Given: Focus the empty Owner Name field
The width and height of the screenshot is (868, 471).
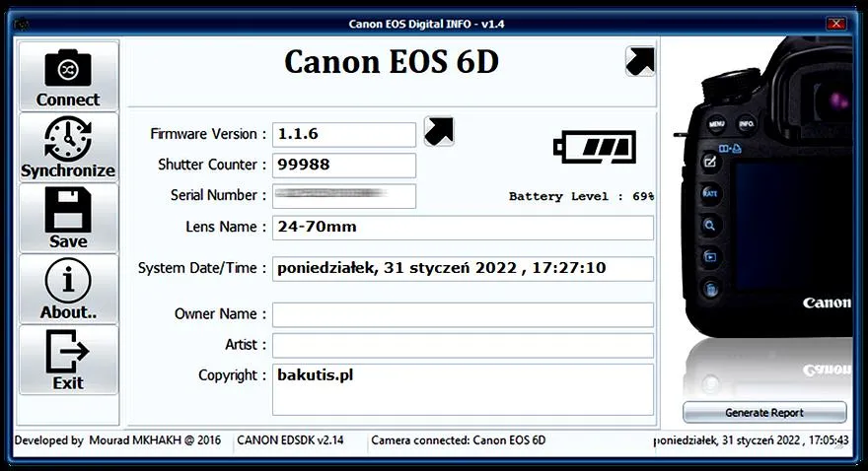Looking at the screenshot, I should 463,314.
